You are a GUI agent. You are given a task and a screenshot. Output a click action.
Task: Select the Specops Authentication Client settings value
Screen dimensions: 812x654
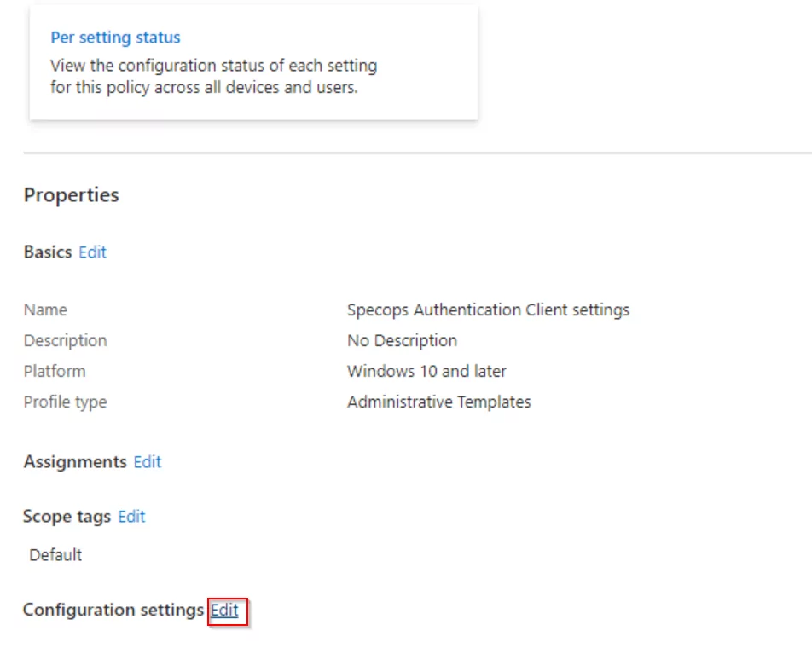(489, 310)
